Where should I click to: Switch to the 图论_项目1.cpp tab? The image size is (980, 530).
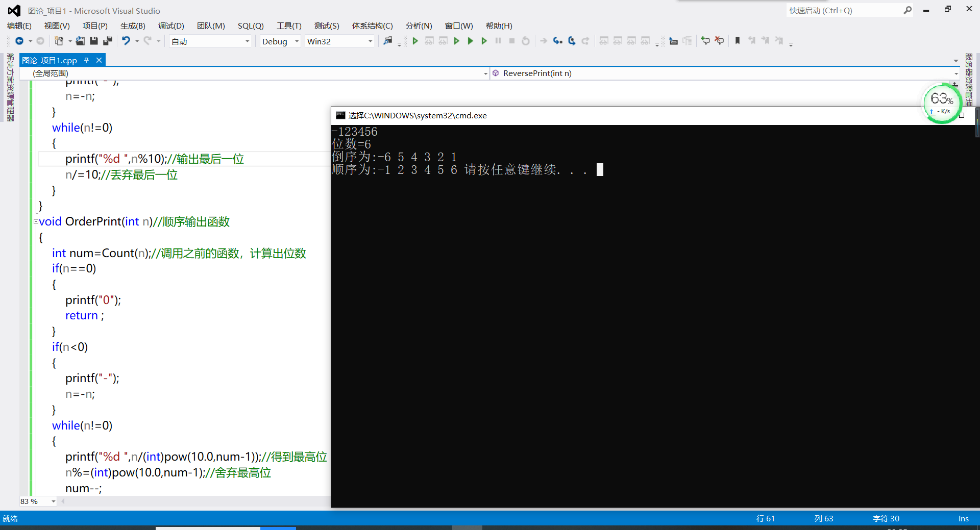[50, 60]
